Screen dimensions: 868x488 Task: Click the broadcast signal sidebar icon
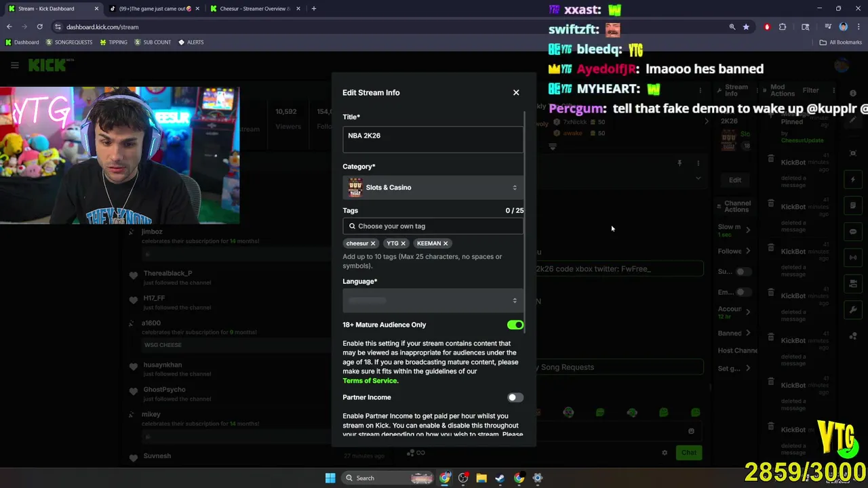[x=853, y=258]
